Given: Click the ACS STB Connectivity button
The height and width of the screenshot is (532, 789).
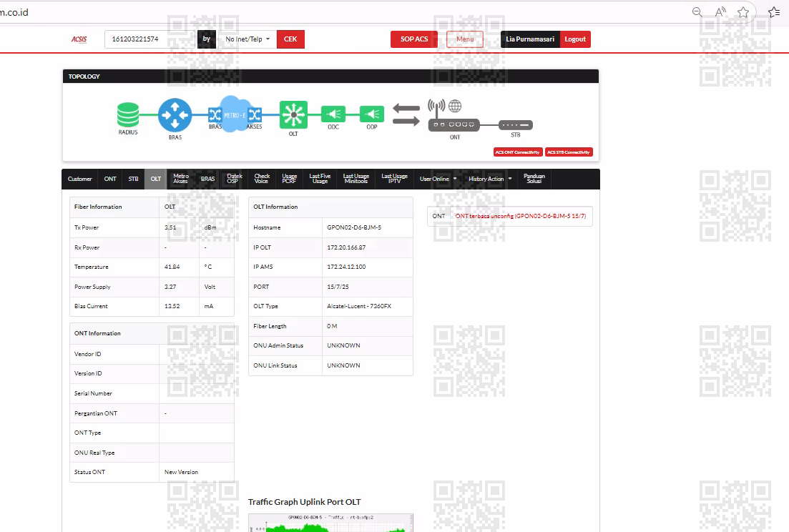Looking at the screenshot, I should coord(569,152).
